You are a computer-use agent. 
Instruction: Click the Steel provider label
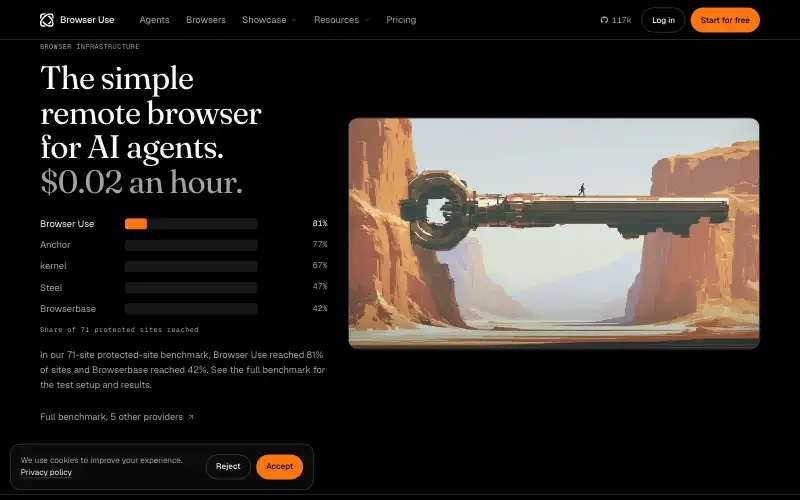point(51,288)
